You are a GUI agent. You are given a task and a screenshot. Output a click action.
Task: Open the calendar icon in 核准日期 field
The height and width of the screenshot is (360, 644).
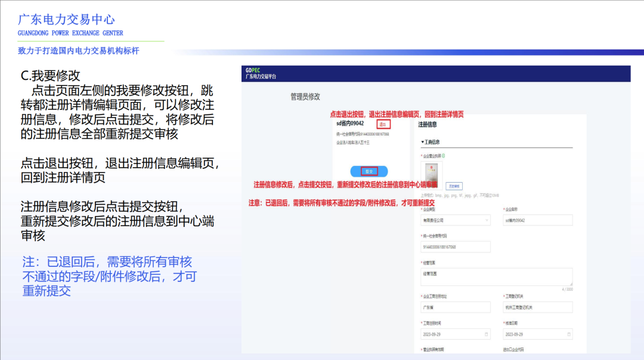(568, 334)
